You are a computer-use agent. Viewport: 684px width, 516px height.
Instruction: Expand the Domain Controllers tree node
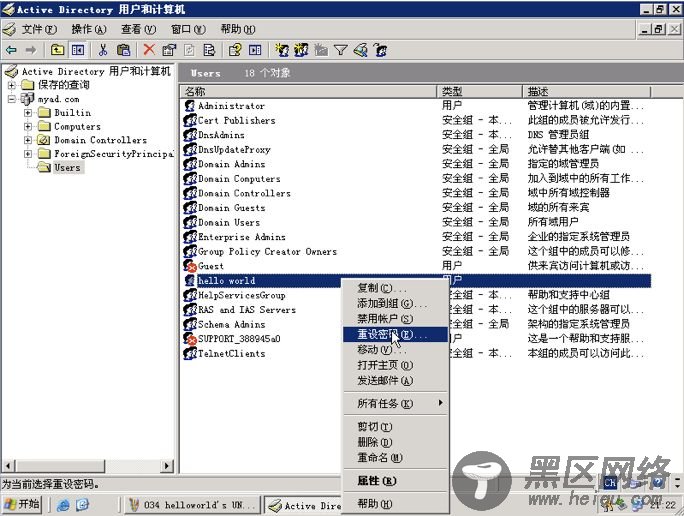(28, 140)
